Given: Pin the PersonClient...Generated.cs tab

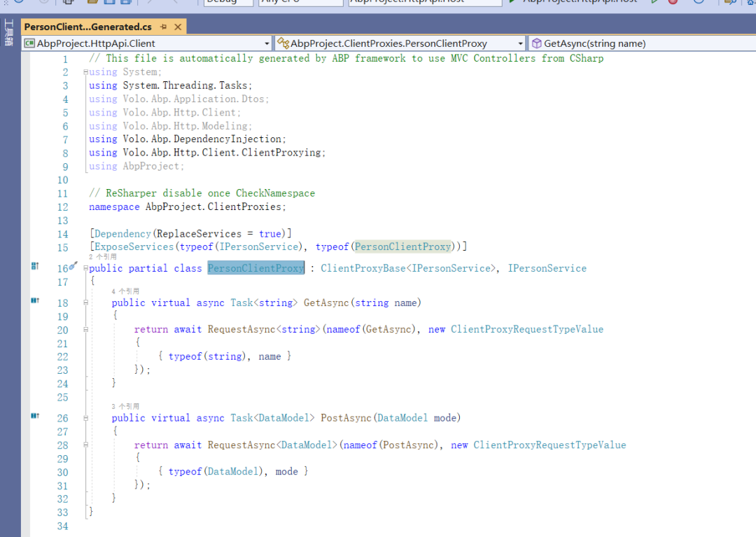Looking at the screenshot, I should pos(163,27).
